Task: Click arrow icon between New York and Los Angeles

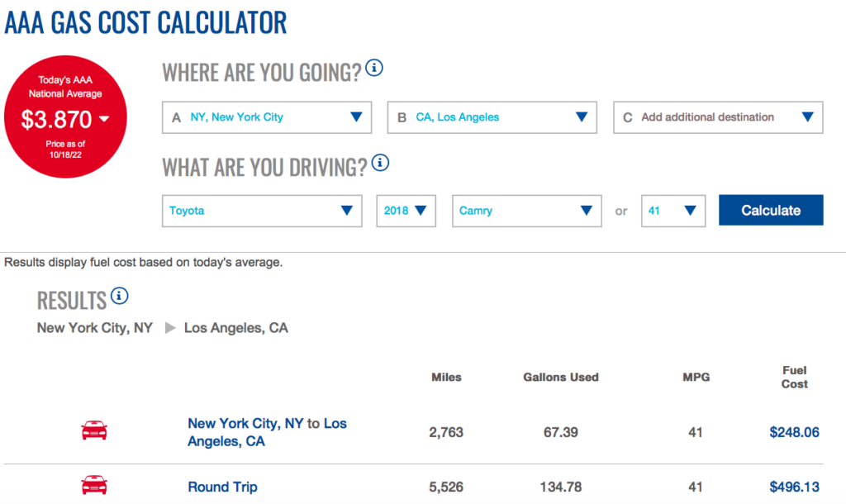Action: 170,328
